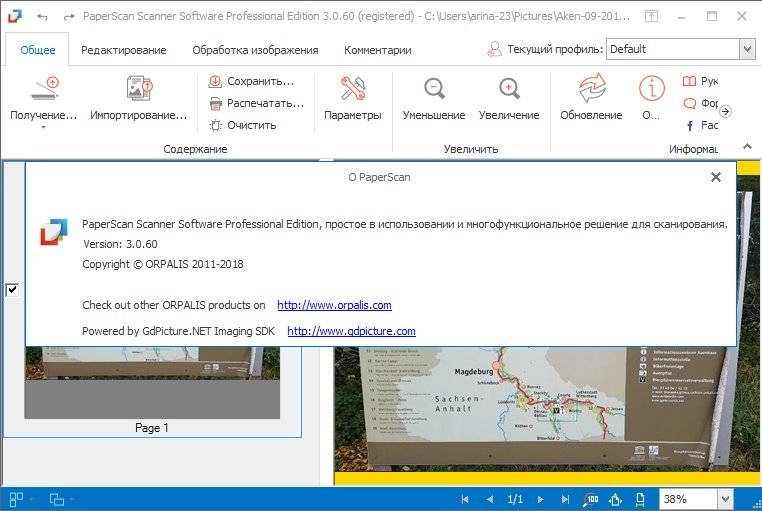This screenshot has height=511, width=762.
Task: Go to the previous page arrow
Action: coord(489,499)
